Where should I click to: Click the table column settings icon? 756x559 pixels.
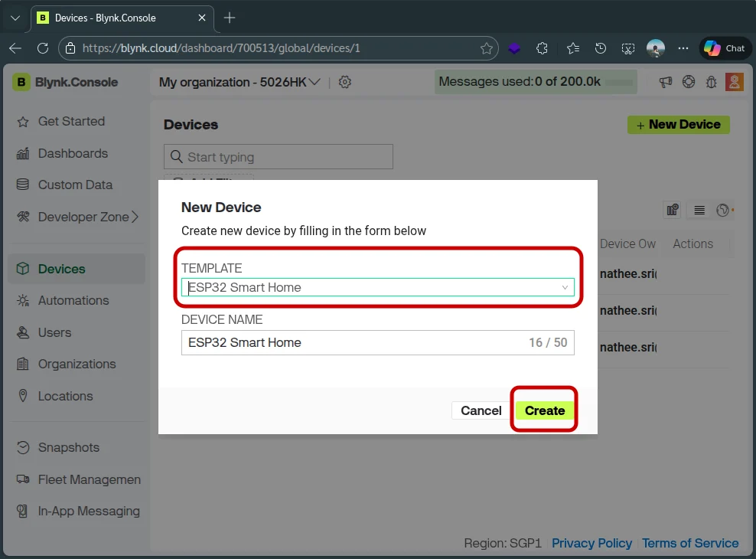673,210
